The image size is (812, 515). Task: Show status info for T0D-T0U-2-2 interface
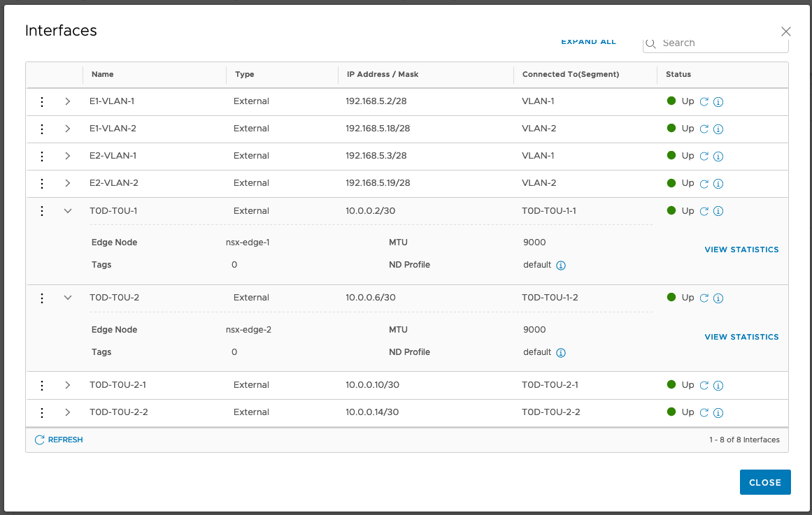coord(718,413)
